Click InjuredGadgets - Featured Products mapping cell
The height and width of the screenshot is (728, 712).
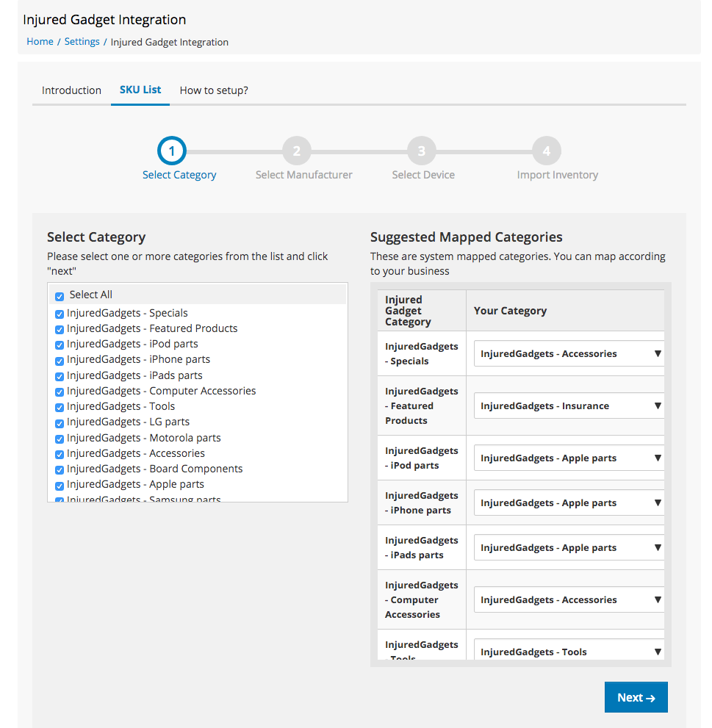pos(422,406)
